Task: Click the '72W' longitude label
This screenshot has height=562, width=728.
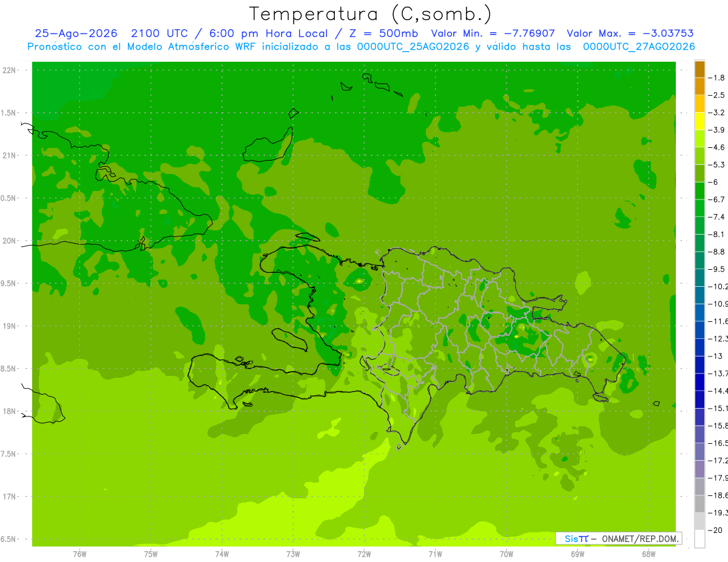Action: pos(364,554)
